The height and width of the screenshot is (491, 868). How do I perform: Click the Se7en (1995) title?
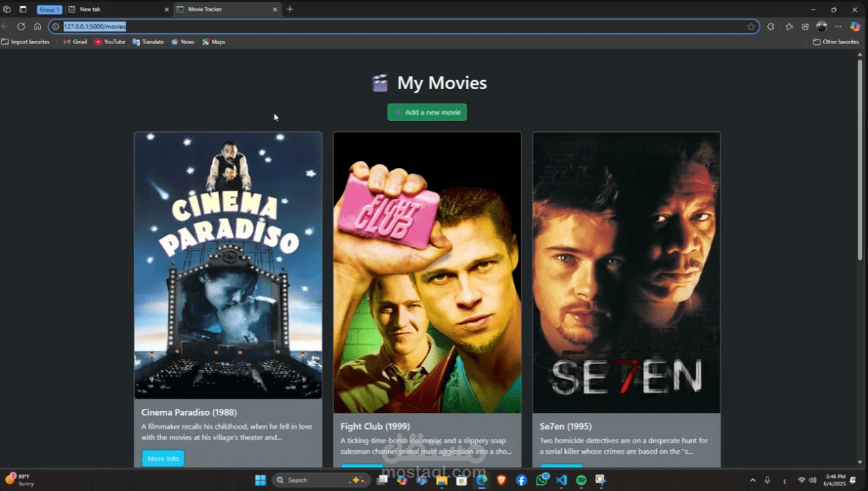pyautogui.click(x=566, y=426)
